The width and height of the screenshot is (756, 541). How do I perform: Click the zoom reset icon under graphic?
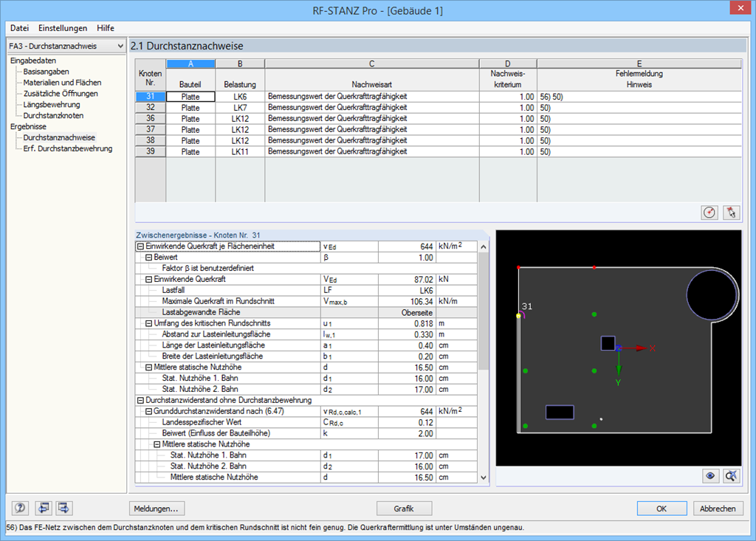732,476
